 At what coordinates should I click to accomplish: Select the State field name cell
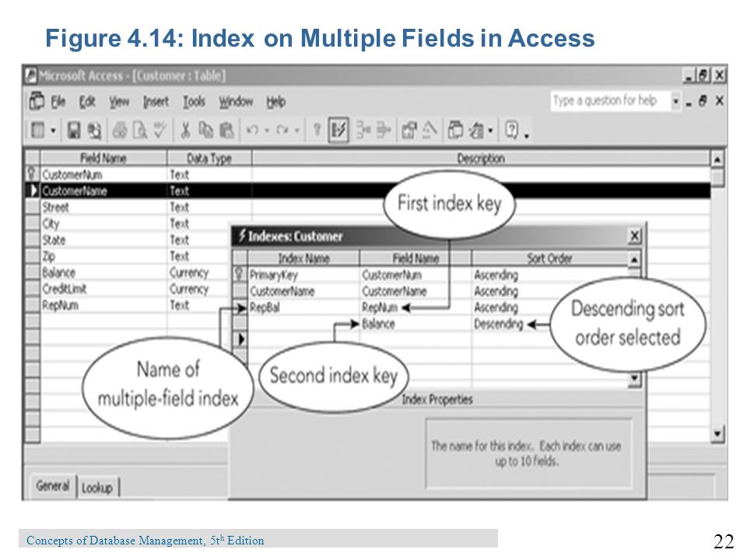pos(103,240)
